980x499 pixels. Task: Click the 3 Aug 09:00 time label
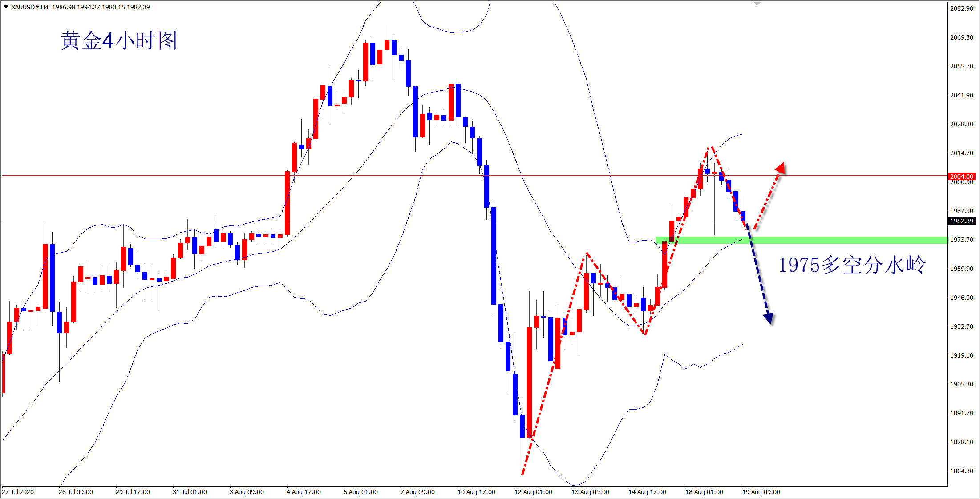click(x=247, y=492)
